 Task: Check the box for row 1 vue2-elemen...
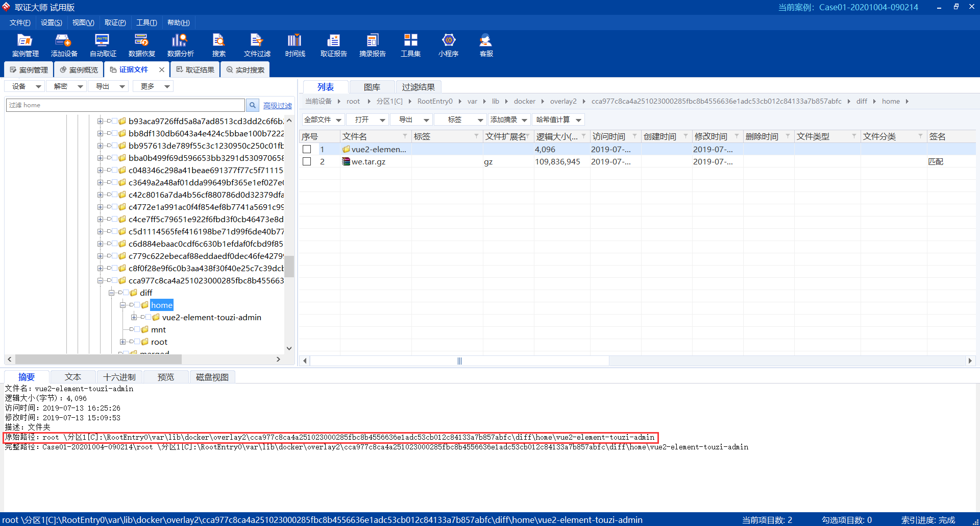[307, 149]
